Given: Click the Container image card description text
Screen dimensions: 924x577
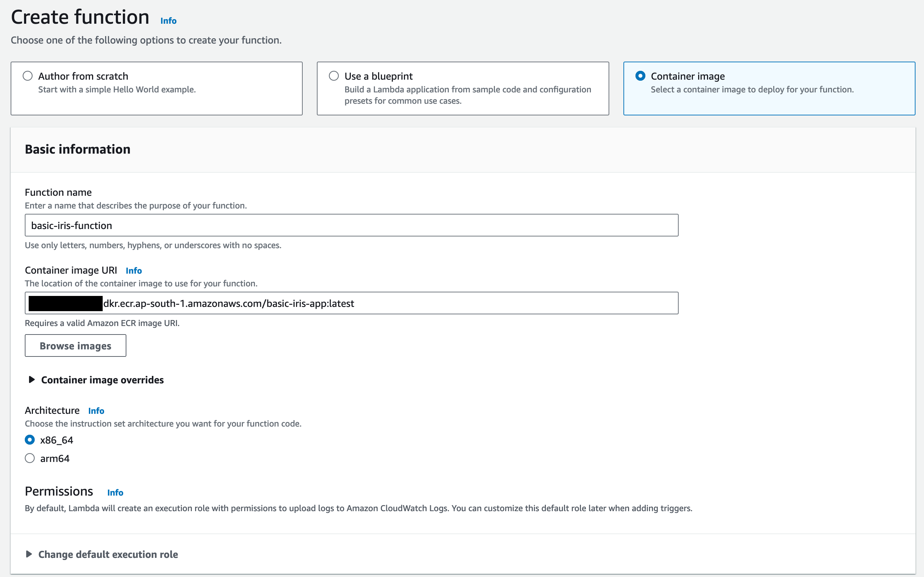Looking at the screenshot, I should pyautogui.click(x=752, y=90).
